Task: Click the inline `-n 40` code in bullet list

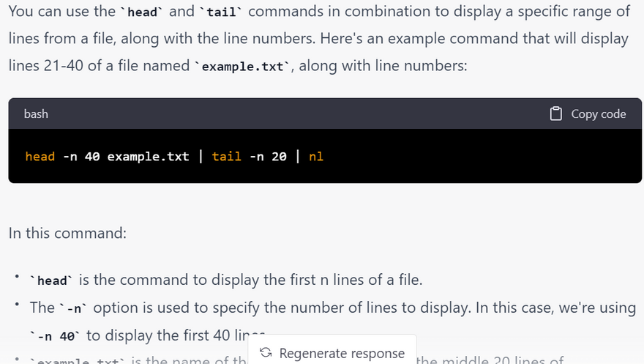Action: (x=56, y=336)
